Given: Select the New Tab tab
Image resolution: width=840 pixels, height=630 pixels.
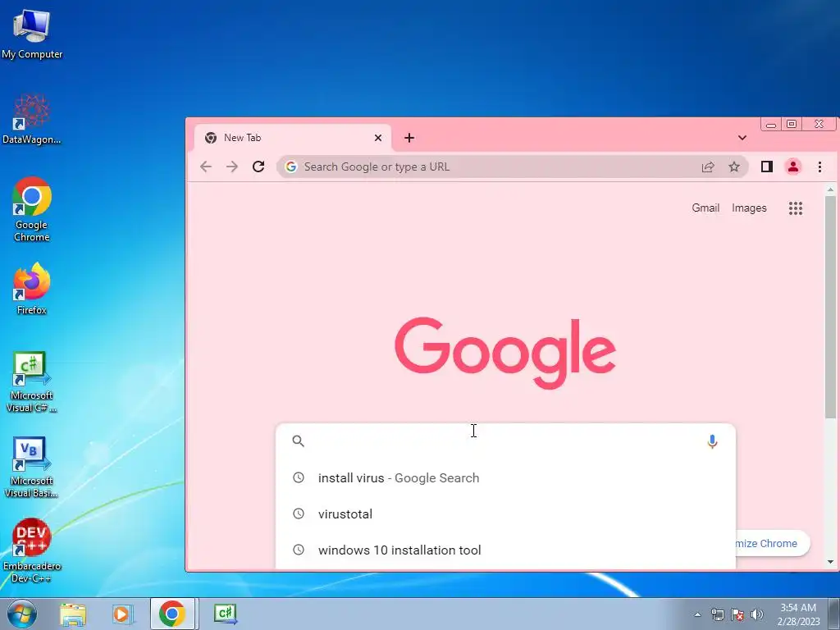Looking at the screenshot, I should pyautogui.click(x=293, y=138).
